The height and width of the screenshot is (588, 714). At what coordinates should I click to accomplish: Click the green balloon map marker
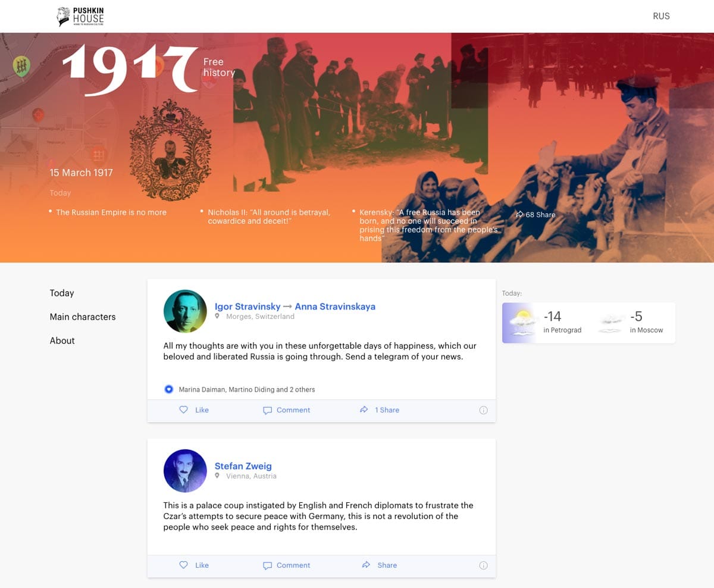21,66
